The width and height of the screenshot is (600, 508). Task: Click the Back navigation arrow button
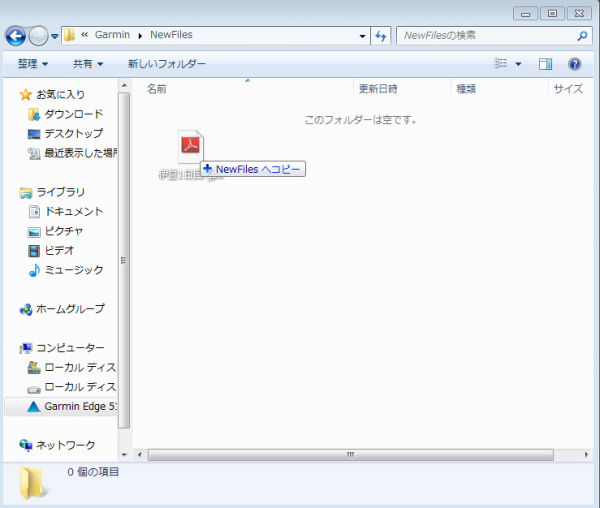click(x=15, y=36)
